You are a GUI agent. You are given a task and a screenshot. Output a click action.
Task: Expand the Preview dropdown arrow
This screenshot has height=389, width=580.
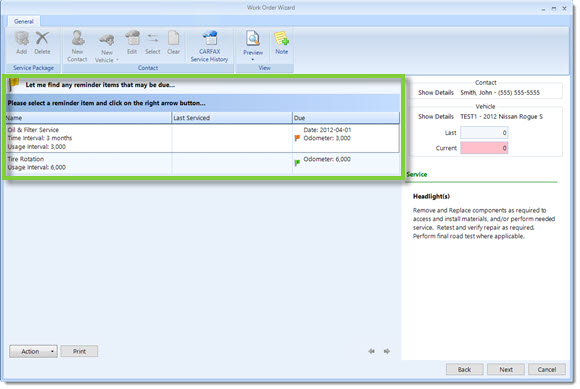coord(253,60)
